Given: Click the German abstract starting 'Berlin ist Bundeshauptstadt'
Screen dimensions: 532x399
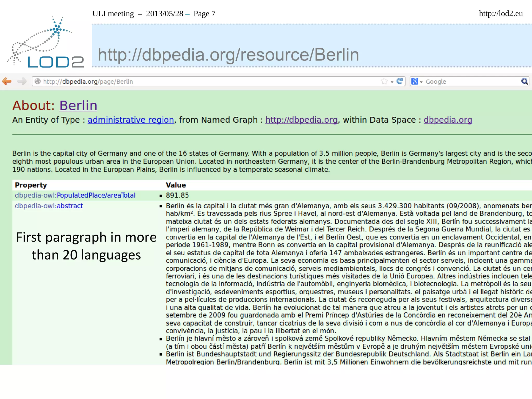Looking at the screenshot, I should tap(349, 358).
